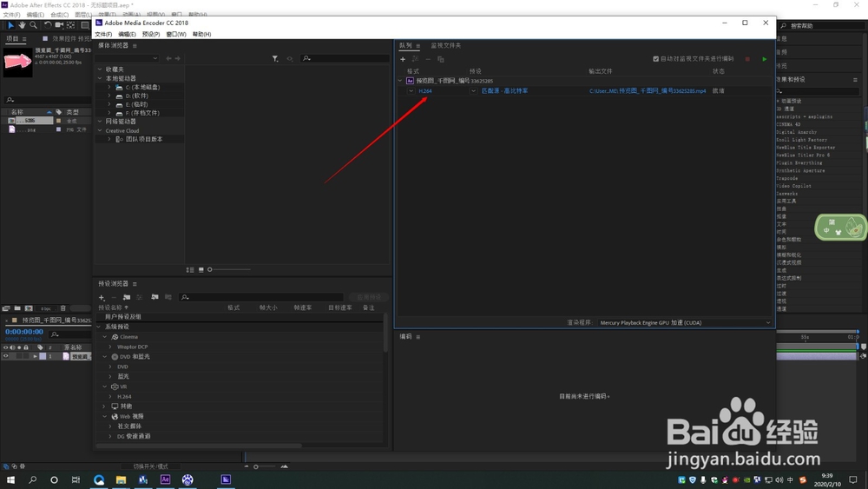Click the forward arrow in Media Browser
The image size is (868, 489).
tap(178, 58)
